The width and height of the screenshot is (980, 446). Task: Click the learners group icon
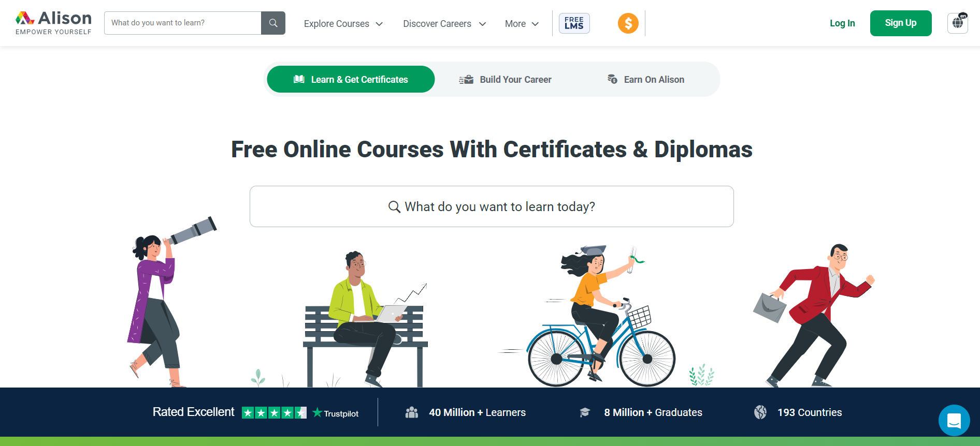(412, 412)
